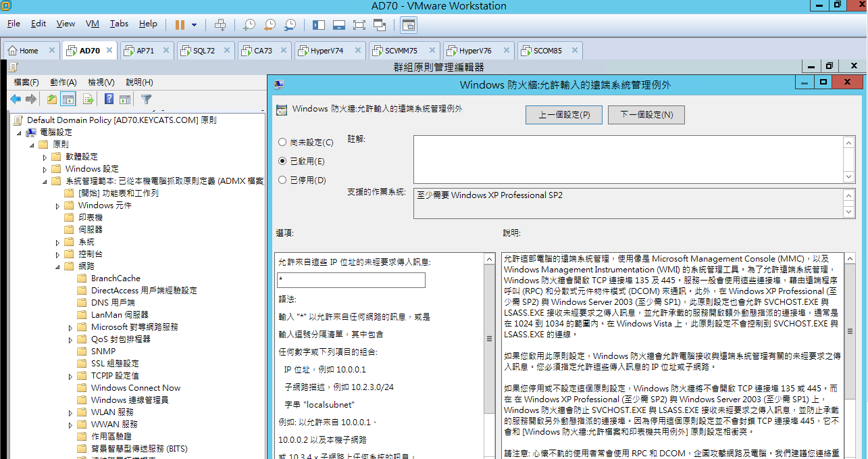Viewport: 868px width, 459px height.
Task: Expand the Windows 元件 node
Action: (x=58, y=206)
